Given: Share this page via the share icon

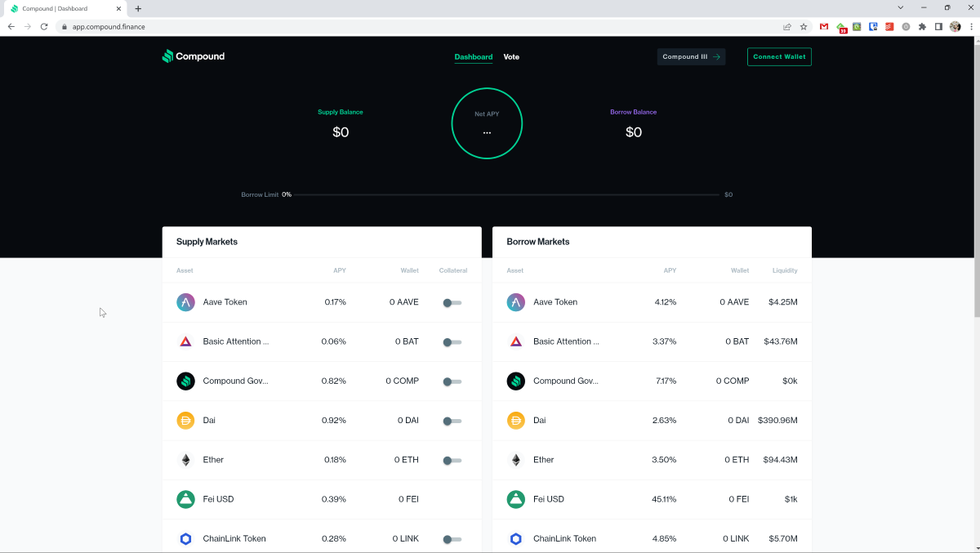Looking at the screenshot, I should pyautogui.click(x=787, y=27).
